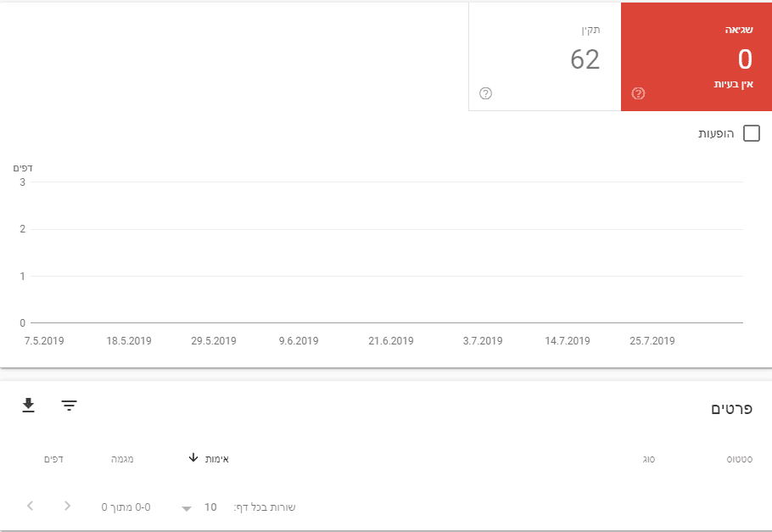
Task: Click the chart date label 9.6.2019
Action: click(x=299, y=341)
